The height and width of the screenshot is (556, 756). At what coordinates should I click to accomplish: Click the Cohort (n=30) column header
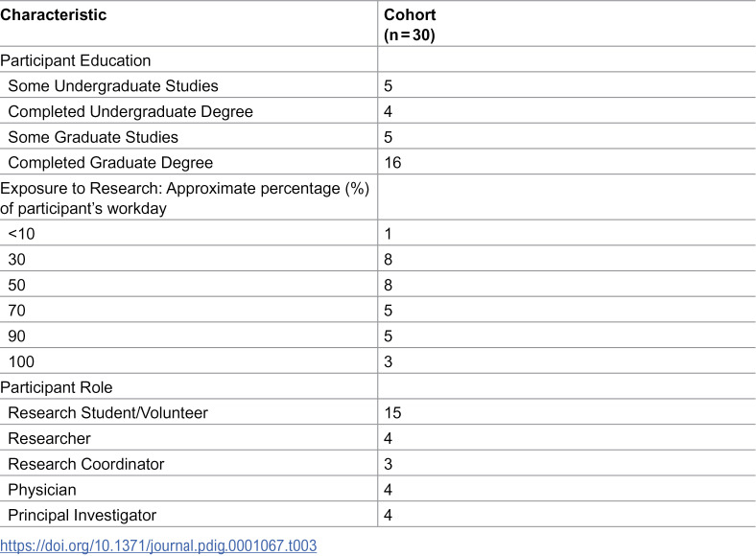[x=410, y=25]
